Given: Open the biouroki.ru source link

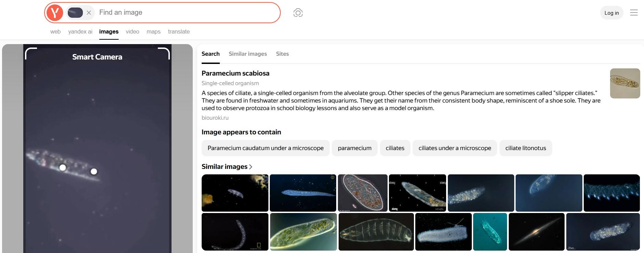Looking at the screenshot, I should [x=215, y=118].
